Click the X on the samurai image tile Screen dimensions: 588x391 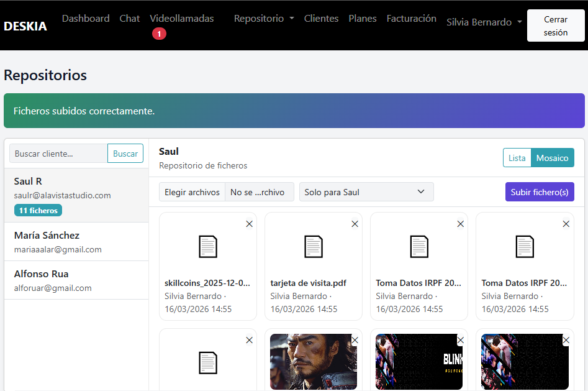355,340
